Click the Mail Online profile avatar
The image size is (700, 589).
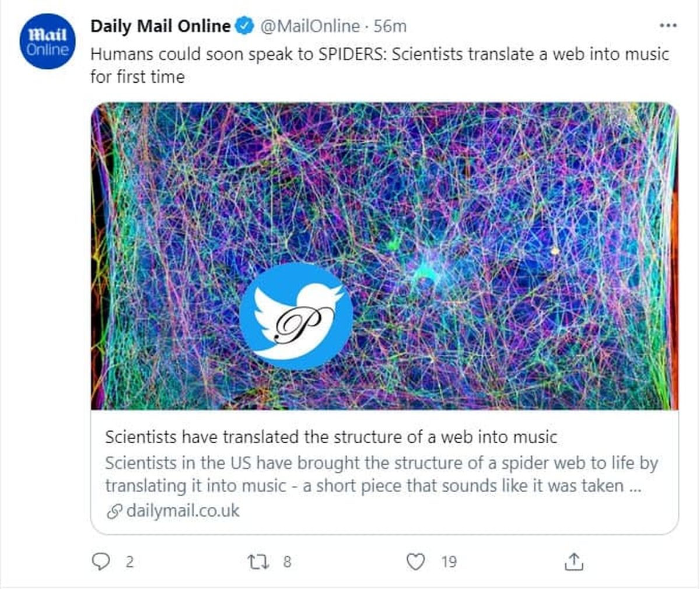pos(47,42)
